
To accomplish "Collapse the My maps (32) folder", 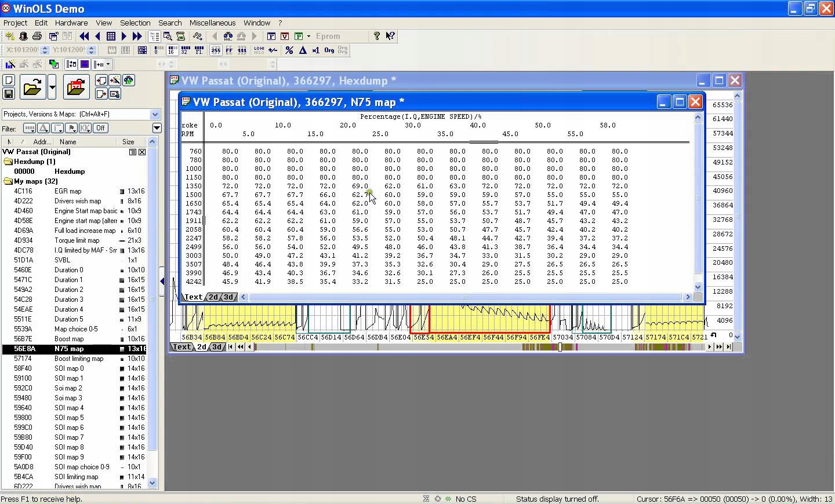I will [x=8, y=181].
